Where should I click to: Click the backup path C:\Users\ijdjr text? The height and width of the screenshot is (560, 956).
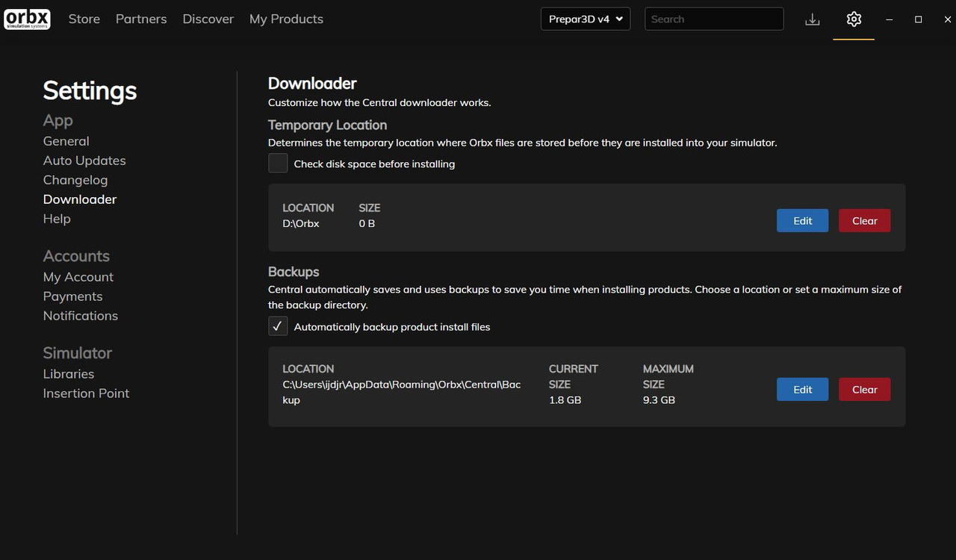(x=402, y=392)
